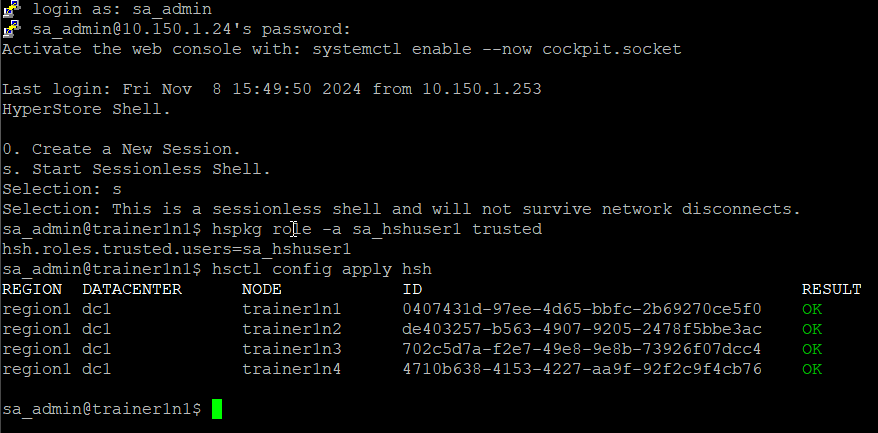Click the 'Start Sessionless Shell' option line
The width and height of the screenshot is (878, 433).
click(137, 169)
